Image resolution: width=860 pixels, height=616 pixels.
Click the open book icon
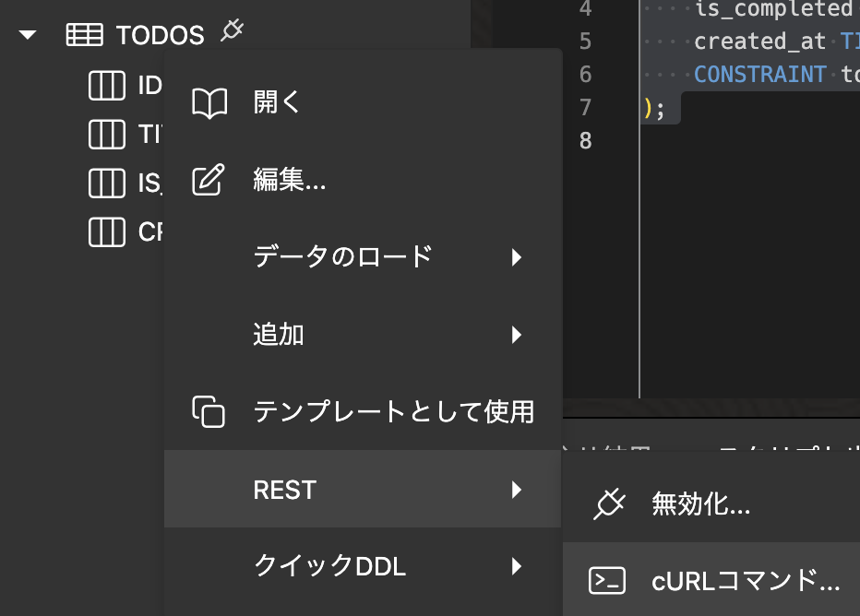(x=209, y=103)
